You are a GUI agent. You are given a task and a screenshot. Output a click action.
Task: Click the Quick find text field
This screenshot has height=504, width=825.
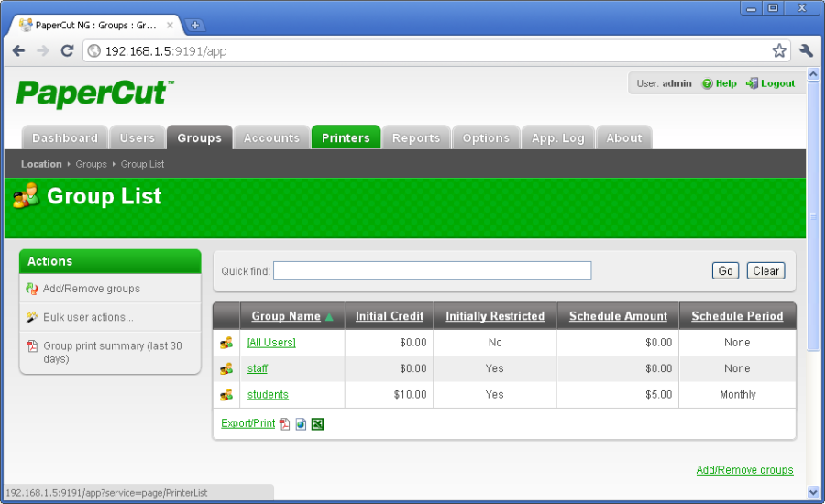pyautogui.click(x=432, y=271)
